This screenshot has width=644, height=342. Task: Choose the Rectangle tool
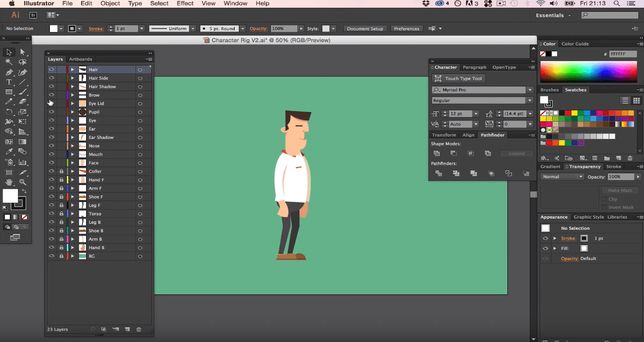click(8, 92)
